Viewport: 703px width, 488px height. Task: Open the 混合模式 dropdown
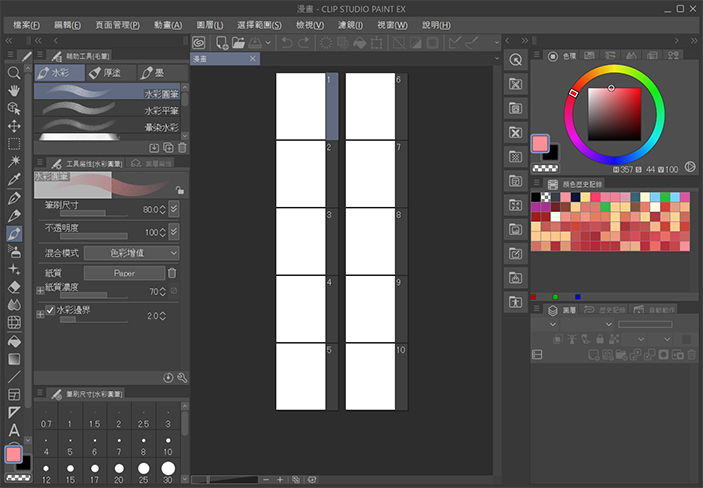point(130,253)
